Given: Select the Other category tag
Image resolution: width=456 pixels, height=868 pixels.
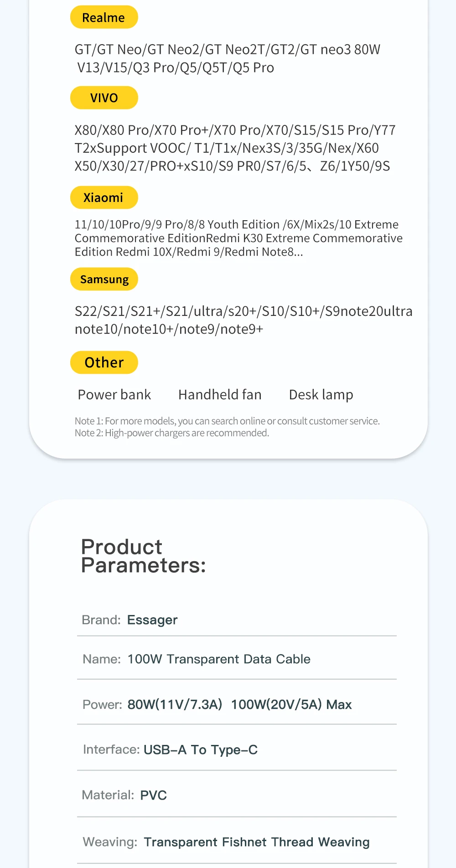Looking at the screenshot, I should pyautogui.click(x=104, y=362).
